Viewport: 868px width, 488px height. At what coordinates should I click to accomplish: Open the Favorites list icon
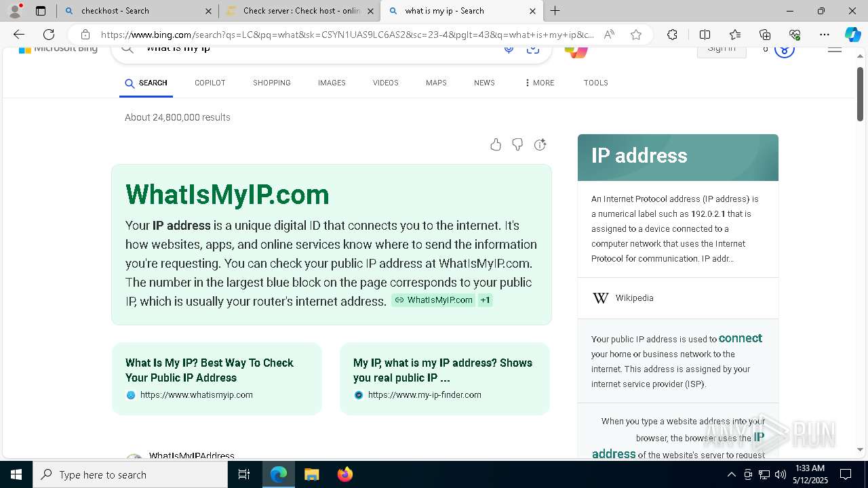coord(735,35)
